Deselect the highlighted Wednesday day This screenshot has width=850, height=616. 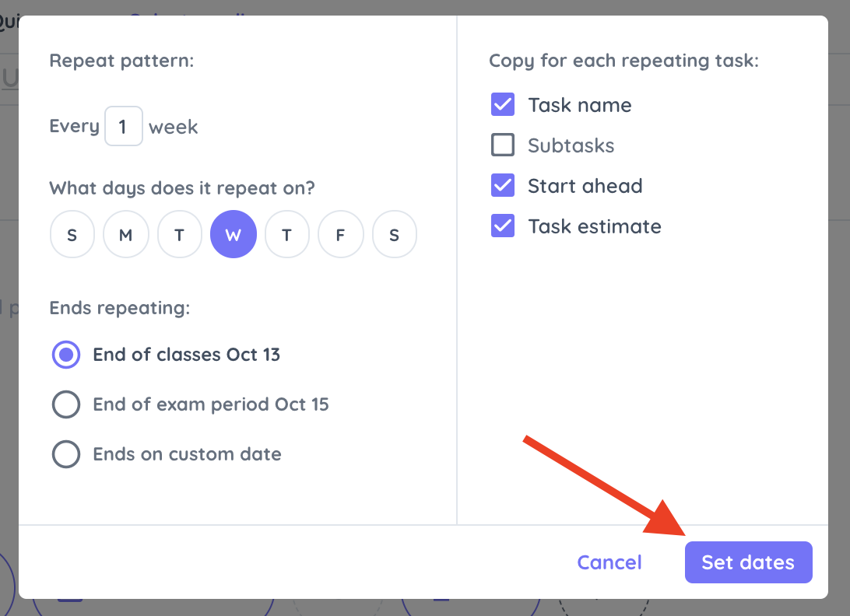[x=233, y=235]
